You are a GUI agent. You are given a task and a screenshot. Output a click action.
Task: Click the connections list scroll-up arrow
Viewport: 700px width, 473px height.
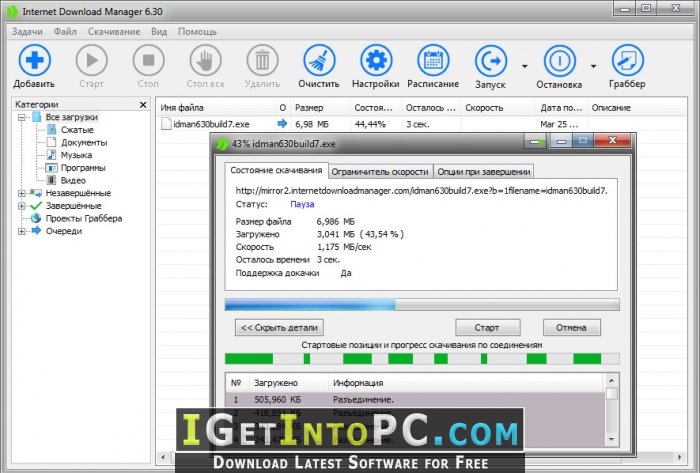pos(612,381)
